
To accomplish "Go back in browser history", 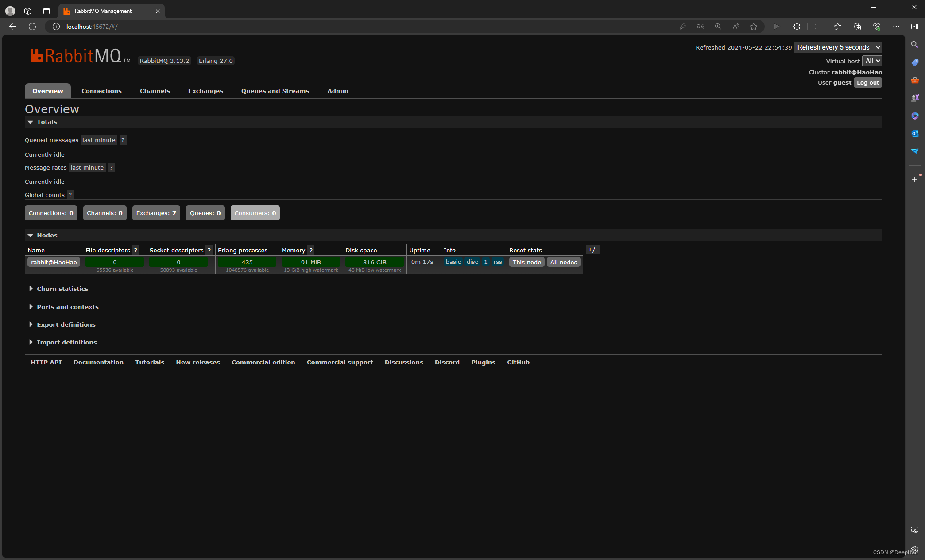I will click(x=13, y=27).
